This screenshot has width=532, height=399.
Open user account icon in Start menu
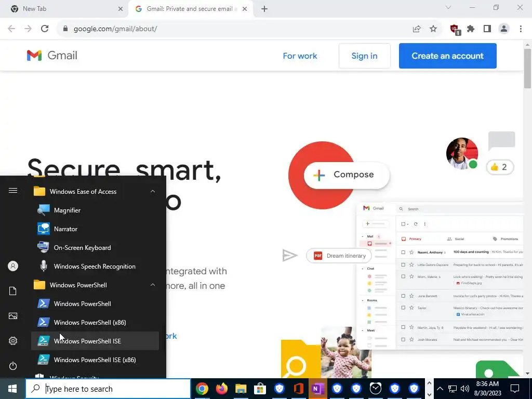coord(13,266)
